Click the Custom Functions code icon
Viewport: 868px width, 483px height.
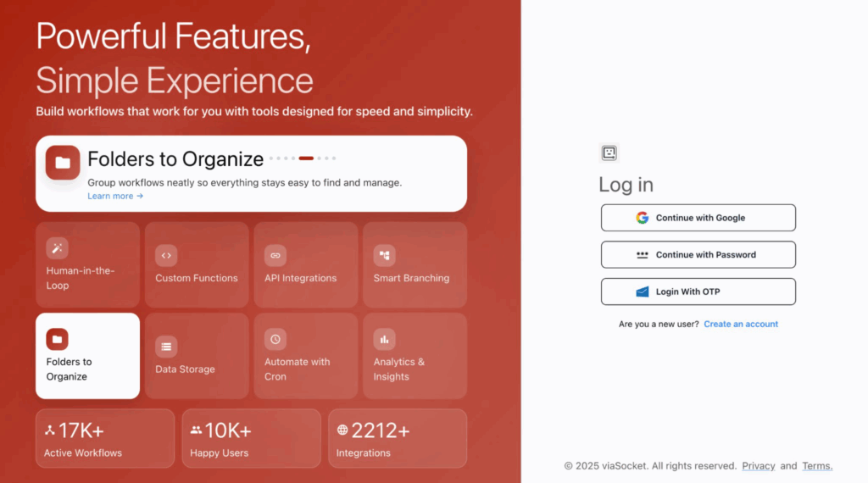[166, 256]
